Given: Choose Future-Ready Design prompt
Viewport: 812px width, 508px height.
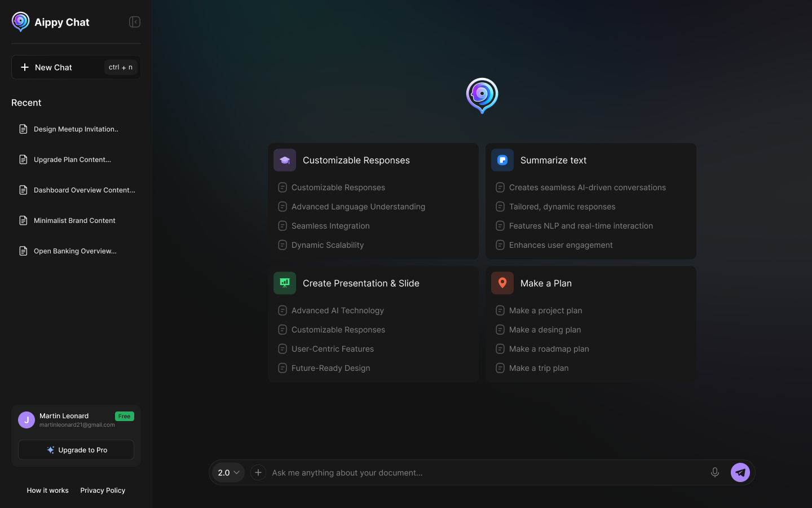Looking at the screenshot, I should point(330,368).
